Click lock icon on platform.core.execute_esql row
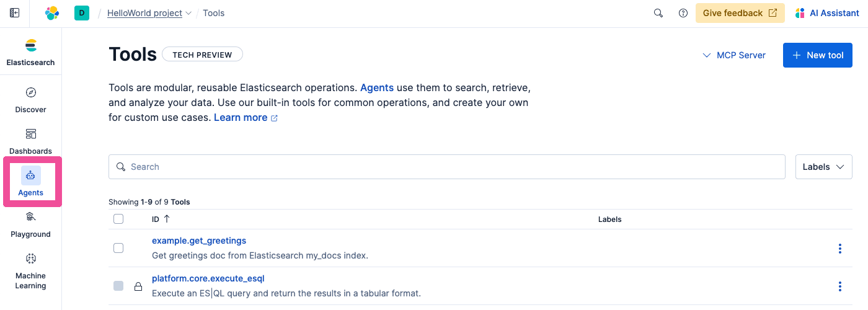 (138, 286)
